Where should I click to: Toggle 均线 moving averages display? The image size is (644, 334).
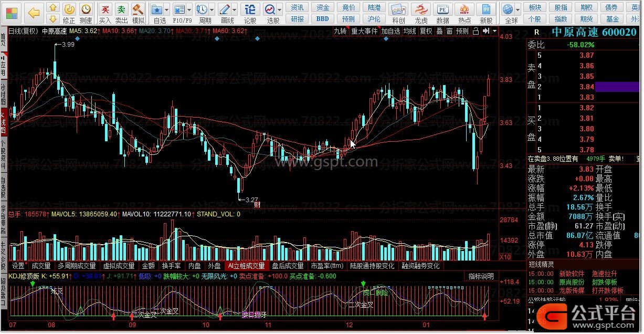click(x=409, y=31)
